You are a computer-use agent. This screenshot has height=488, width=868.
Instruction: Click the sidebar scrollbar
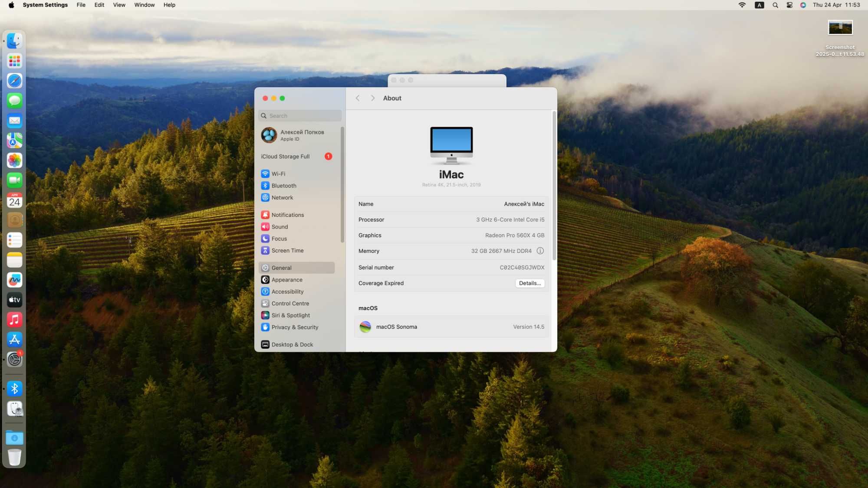[x=342, y=184]
